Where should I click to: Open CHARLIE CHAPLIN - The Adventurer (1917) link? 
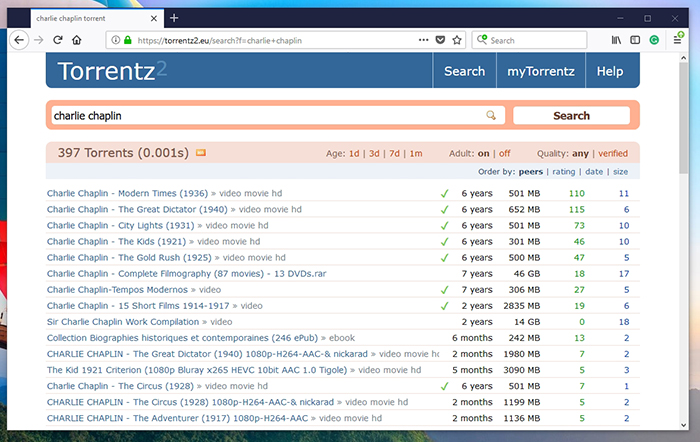point(177,418)
